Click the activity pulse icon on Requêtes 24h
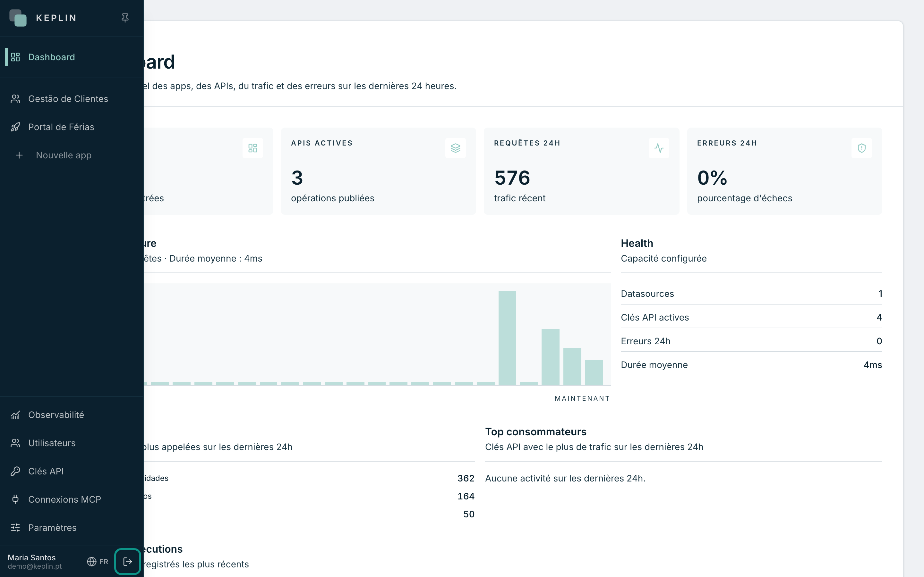924x577 pixels. (x=659, y=148)
